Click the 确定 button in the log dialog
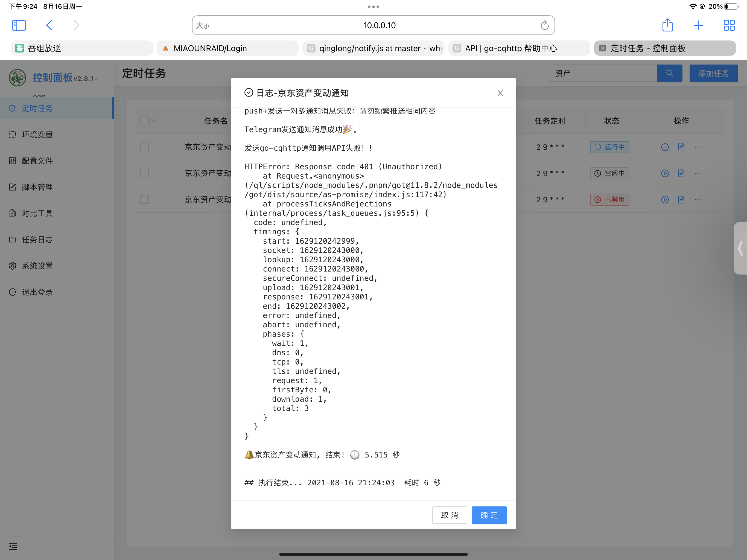Viewport: 747px width, 560px height. click(x=489, y=515)
